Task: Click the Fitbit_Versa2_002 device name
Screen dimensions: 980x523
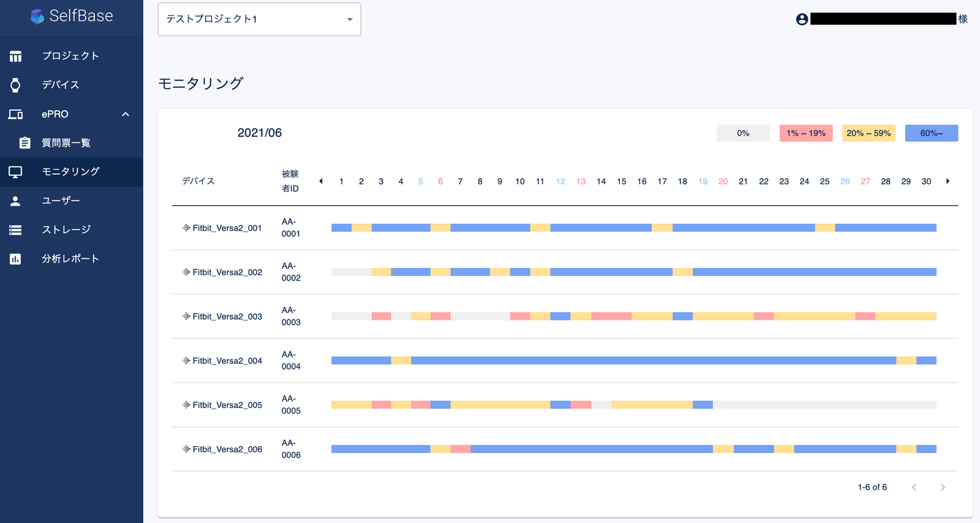Action: 227,272
